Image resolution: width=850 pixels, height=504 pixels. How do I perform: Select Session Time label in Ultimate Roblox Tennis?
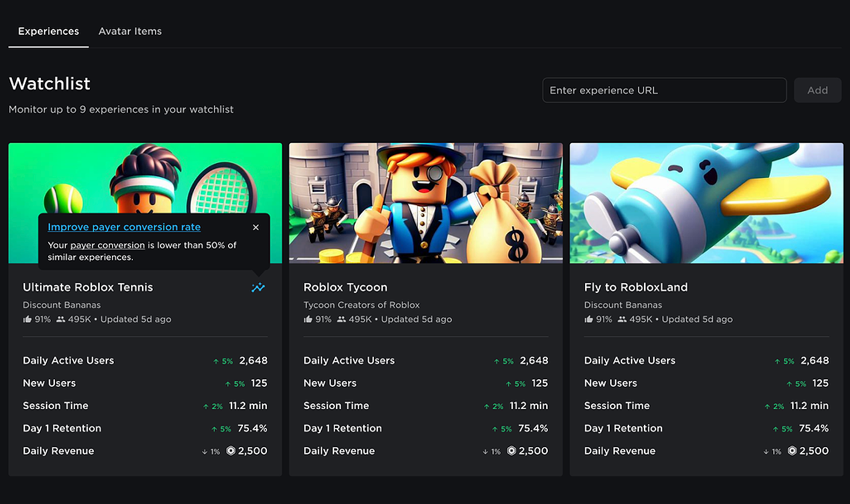55,406
